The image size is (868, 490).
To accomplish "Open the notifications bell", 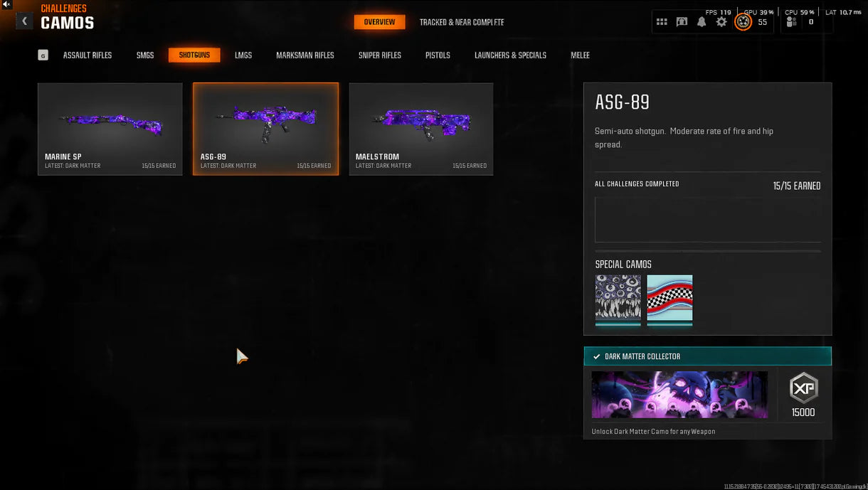I will point(702,22).
